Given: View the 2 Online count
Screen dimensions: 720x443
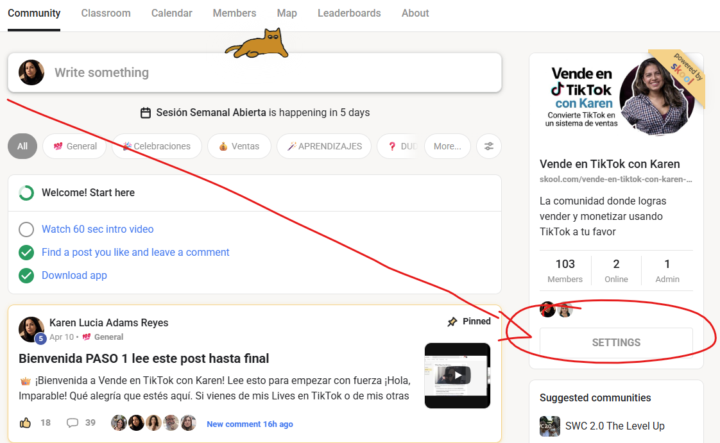Looking at the screenshot, I should (616, 270).
